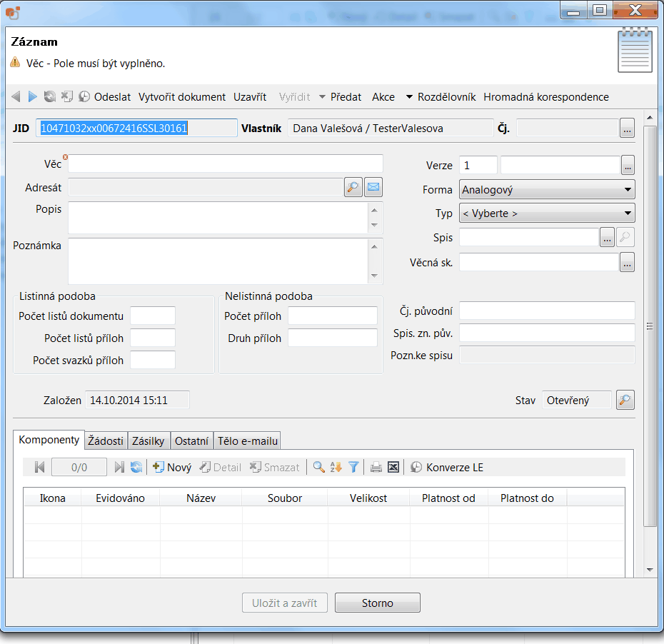664x644 pixels.
Task: Click Konverze LE button
Action: [447, 468]
